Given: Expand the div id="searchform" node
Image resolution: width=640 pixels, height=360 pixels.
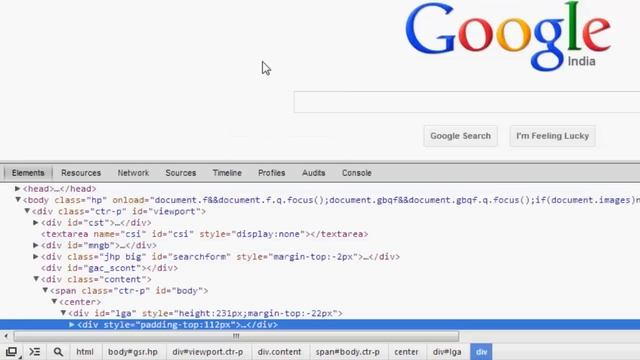Looking at the screenshot, I should click(x=36, y=257).
